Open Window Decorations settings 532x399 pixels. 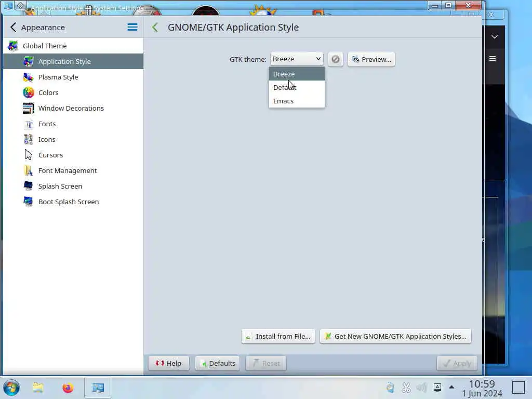[x=73, y=108]
